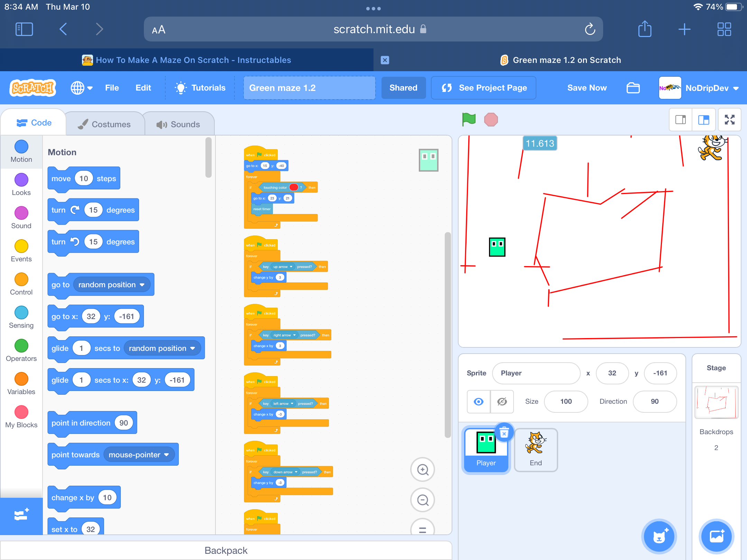The image size is (747, 560).
Task: Hide the Player sprite with crossed-eye toggle
Action: (502, 402)
